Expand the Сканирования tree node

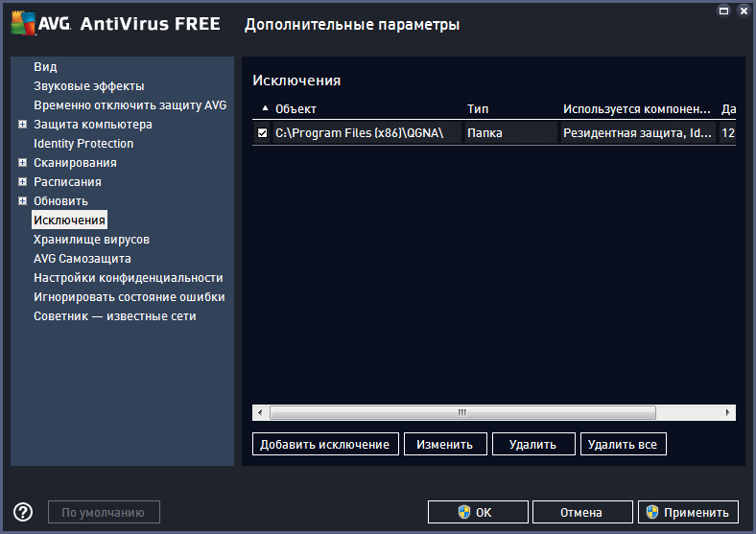pyautogui.click(x=22, y=162)
